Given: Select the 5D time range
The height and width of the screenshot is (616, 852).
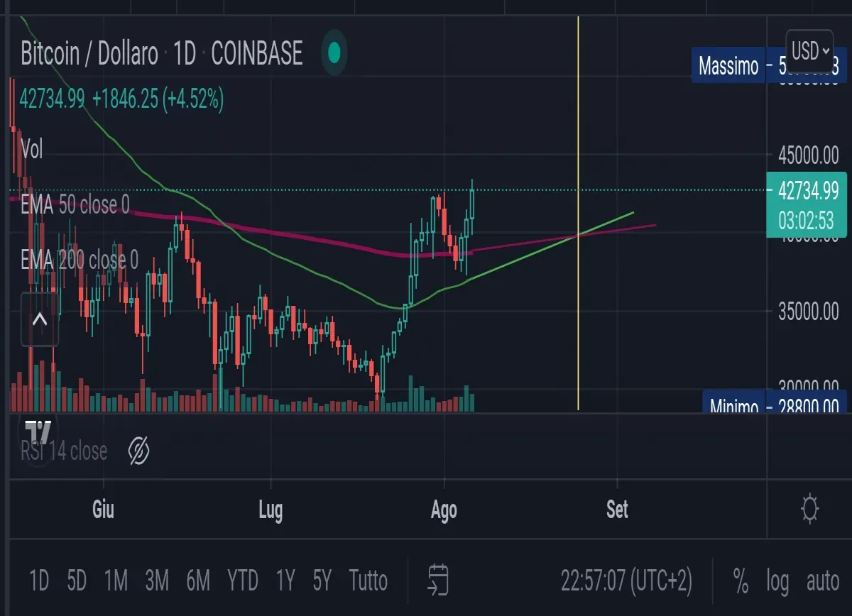Looking at the screenshot, I should pos(77,581).
